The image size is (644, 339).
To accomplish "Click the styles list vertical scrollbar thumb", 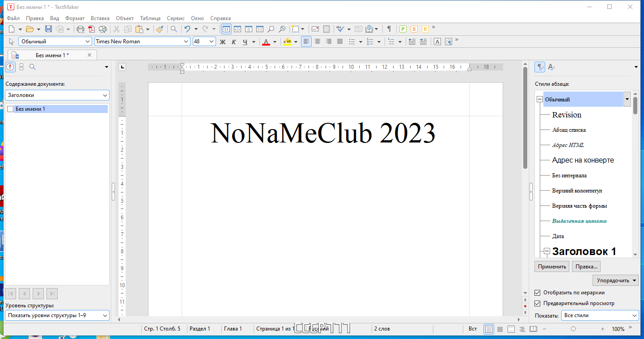I will pyautogui.click(x=635, y=106).
